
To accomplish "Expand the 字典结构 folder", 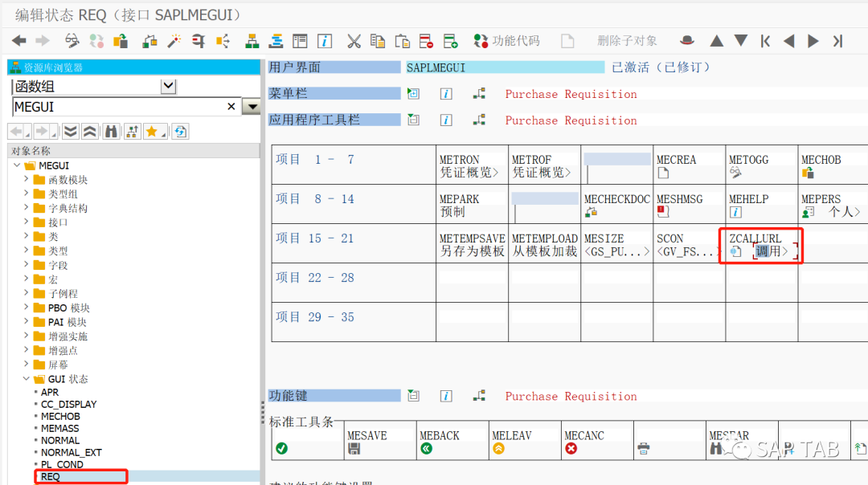I will coord(26,208).
